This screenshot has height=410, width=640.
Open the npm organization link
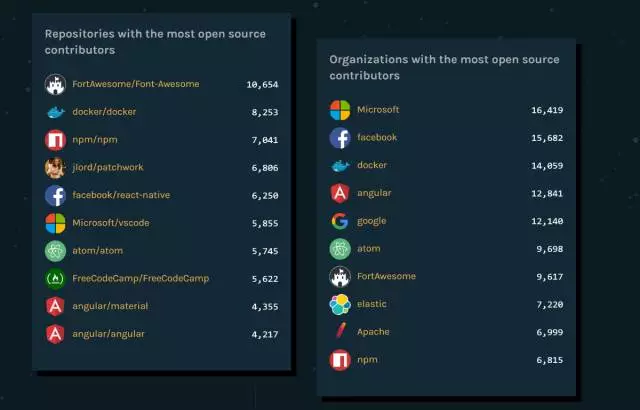(367, 359)
